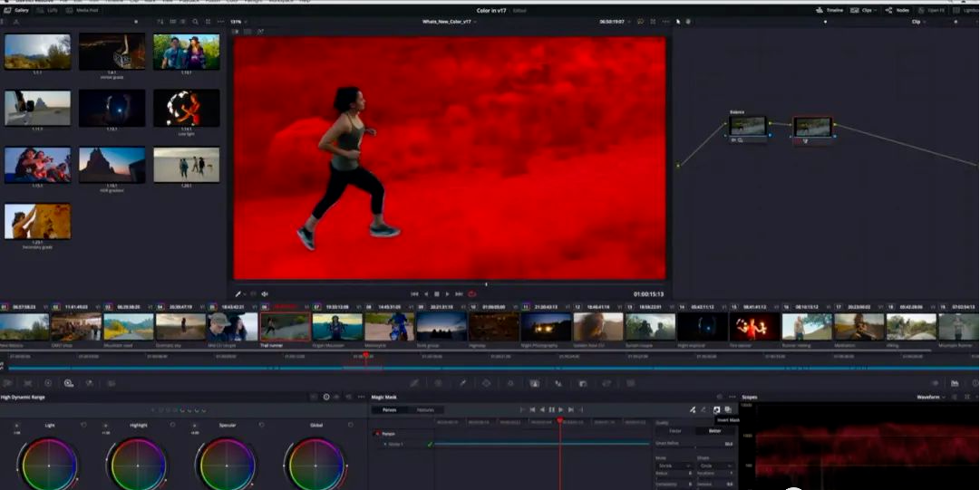The width and height of the screenshot is (980, 490).
Task: Click the gallery search magnifier icon
Action: [196, 22]
